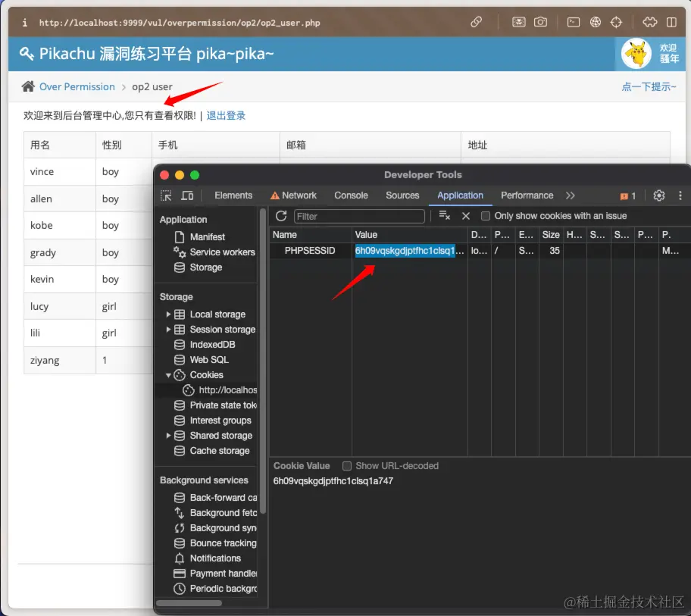
Task: Open the terminal-style icon in browser toolbar
Action: coord(574,22)
